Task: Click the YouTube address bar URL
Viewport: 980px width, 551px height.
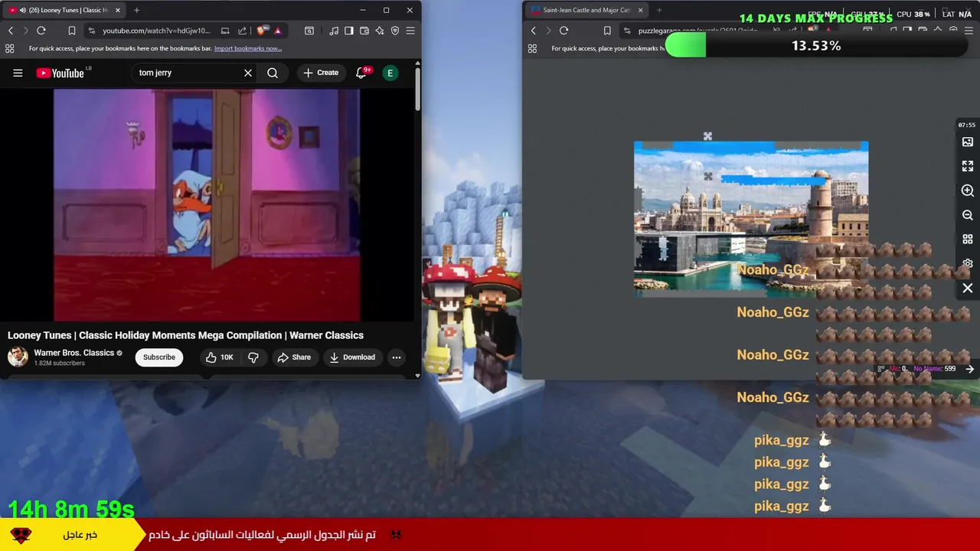Action: pos(156,31)
